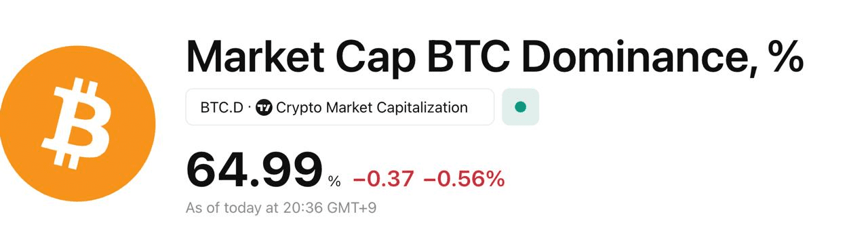Click the BTC word in the heading
This screenshot has height=250, width=868.
[x=469, y=56]
